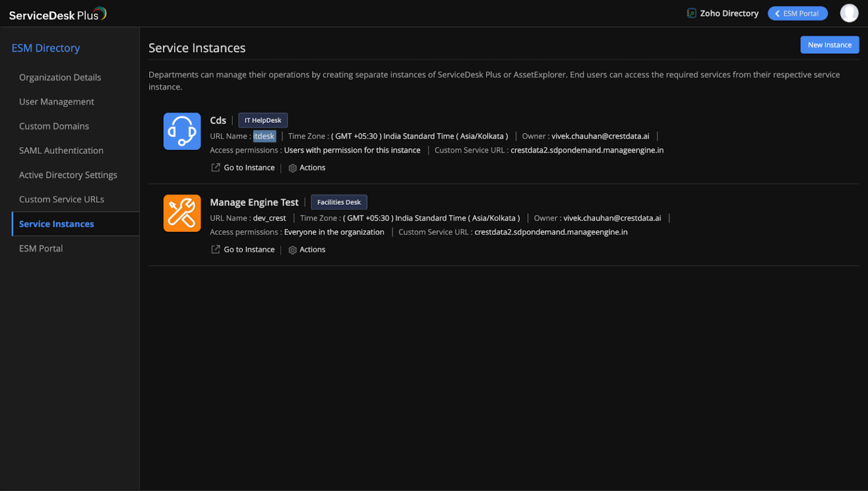The width and height of the screenshot is (868, 491).
Task: Click the Manage Engine Test wrench instance icon
Action: coord(182,213)
